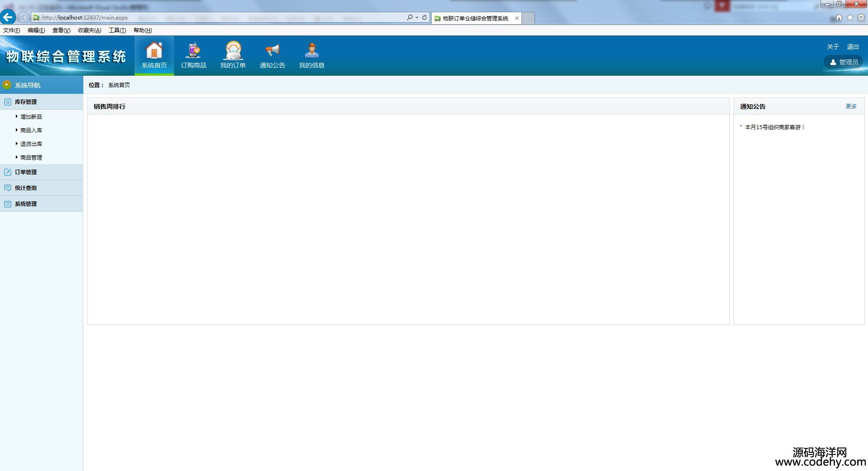
Task: Open the 收藏夹(A) menu
Action: tap(90, 30)
